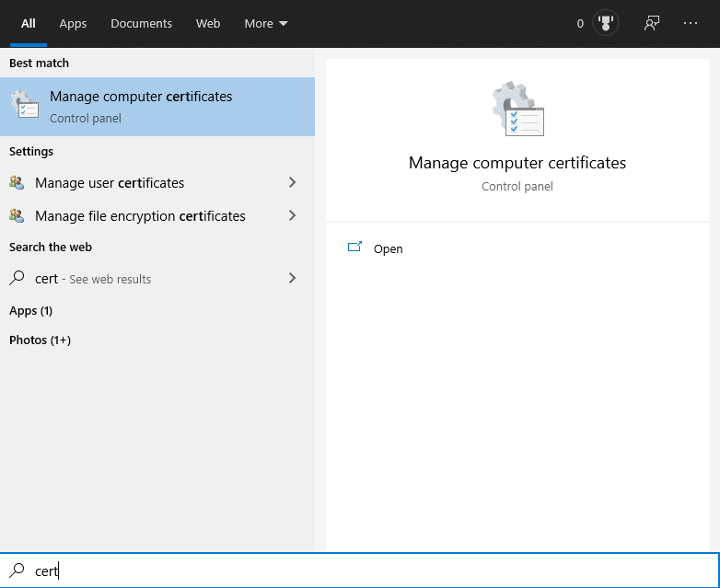Expand the Photos (1+) group
The width and height of the screenshot is (720, 588).
(x=40, y=340)
